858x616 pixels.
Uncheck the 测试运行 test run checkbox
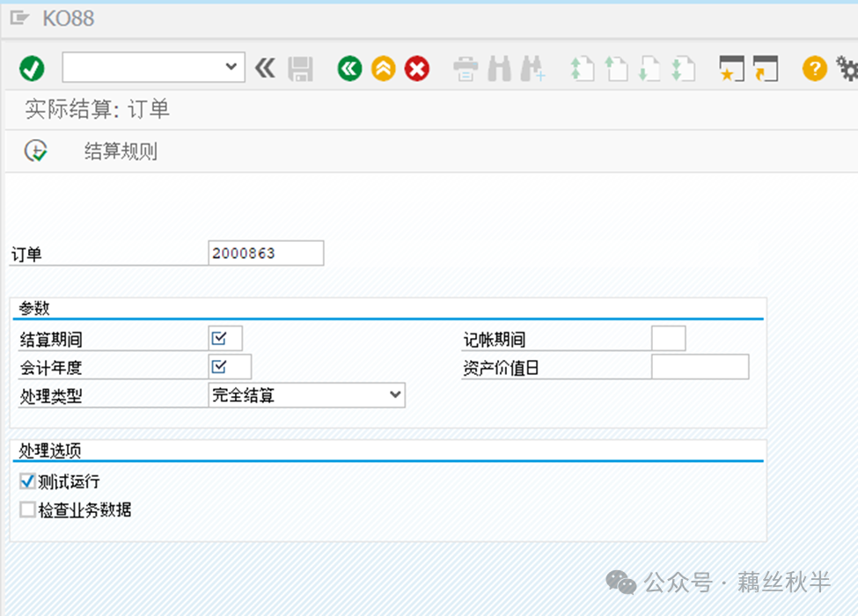click(x=27, y=481)
